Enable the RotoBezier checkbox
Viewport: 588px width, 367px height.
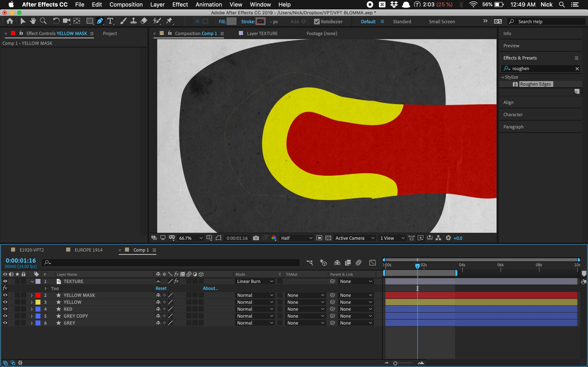tap(317, 22)
